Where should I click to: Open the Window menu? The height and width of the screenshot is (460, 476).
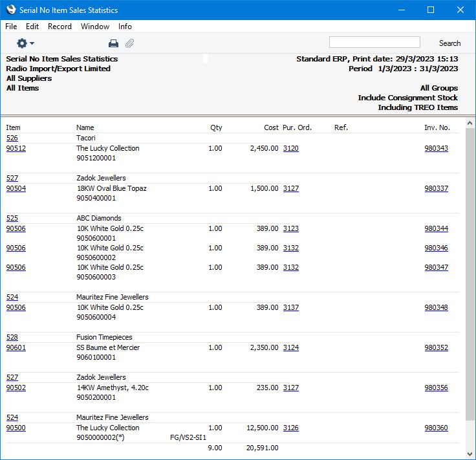(x=94, y=27)
